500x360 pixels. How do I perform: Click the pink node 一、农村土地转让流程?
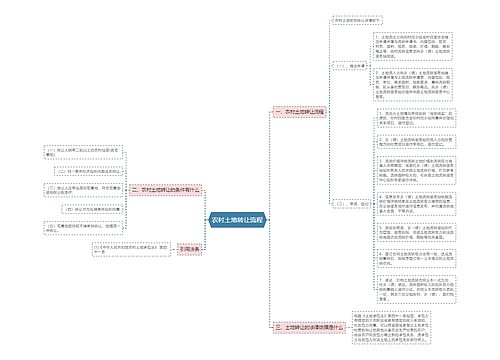click(300, 112)
